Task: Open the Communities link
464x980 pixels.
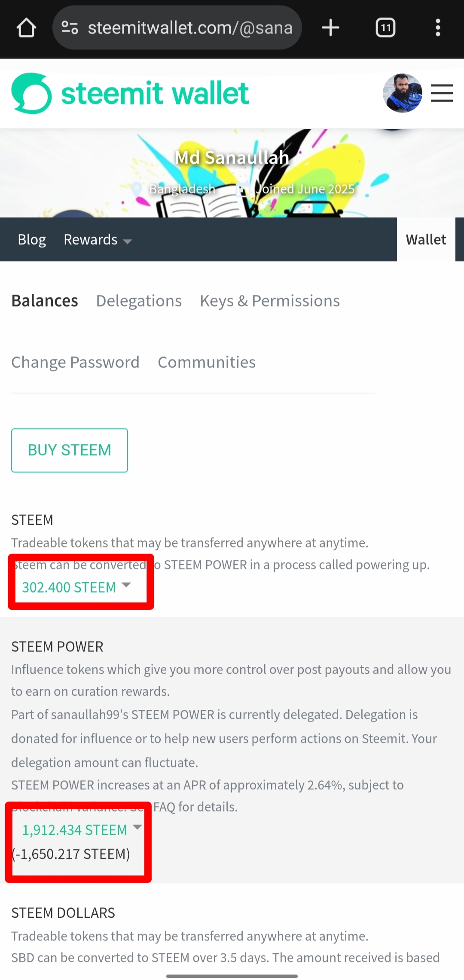Action: (x=207, y=362)
